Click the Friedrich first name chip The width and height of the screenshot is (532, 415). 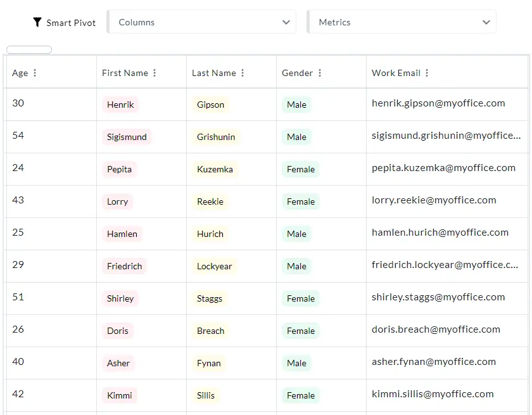124,266
